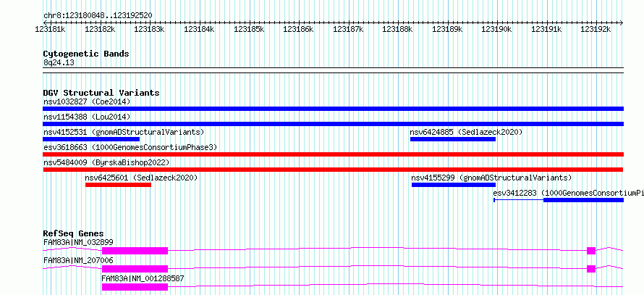Click small exon of NM_207006 near 123192k

pyautogui.click(x=591, y=269)
